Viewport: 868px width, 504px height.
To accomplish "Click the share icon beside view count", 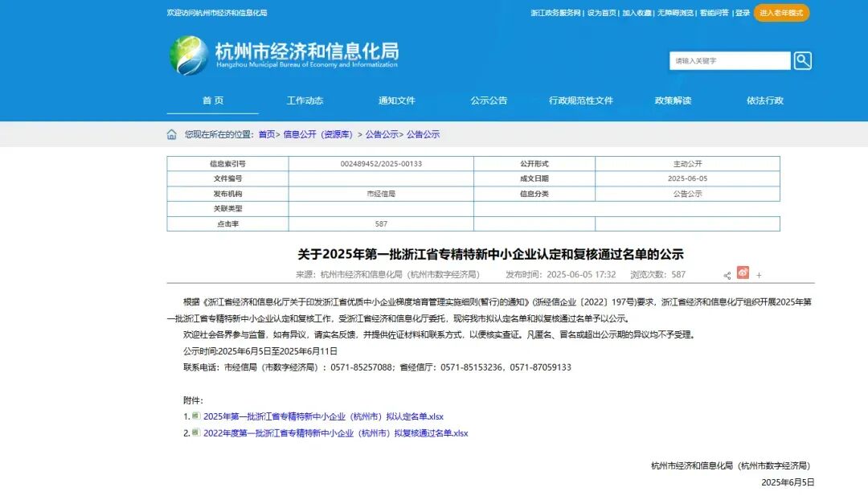I will pyautogui.click(x=727, y=275).
